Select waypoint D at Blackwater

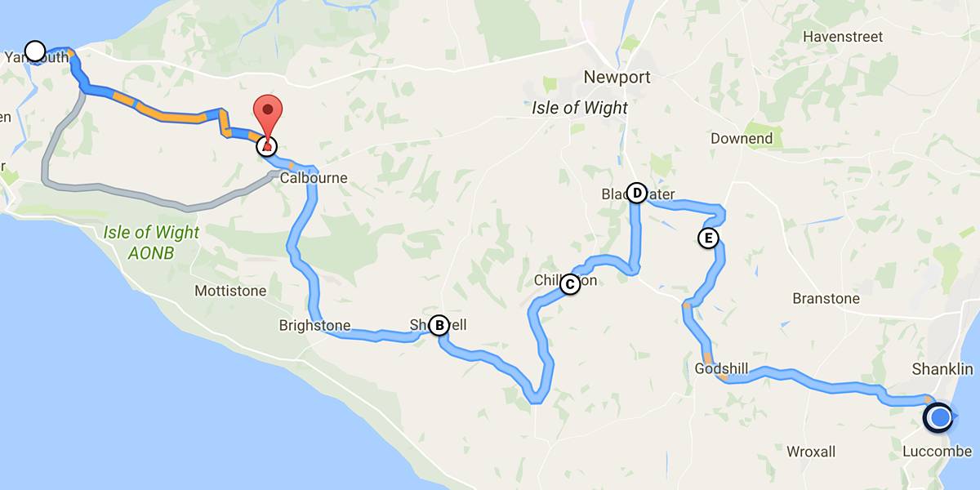pyautogui.click(x=636, y=193)
